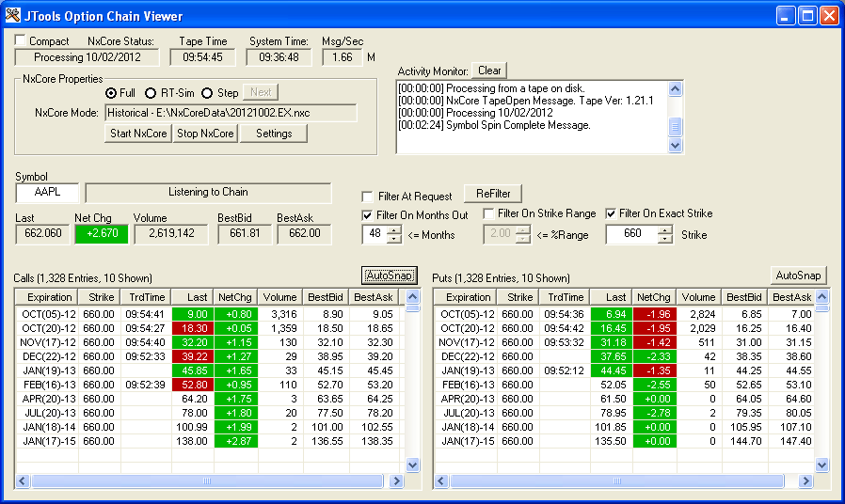The image size is (845, 504).
Task: Sort Puts table by TrdTime column header
Action: pos(566,297)
